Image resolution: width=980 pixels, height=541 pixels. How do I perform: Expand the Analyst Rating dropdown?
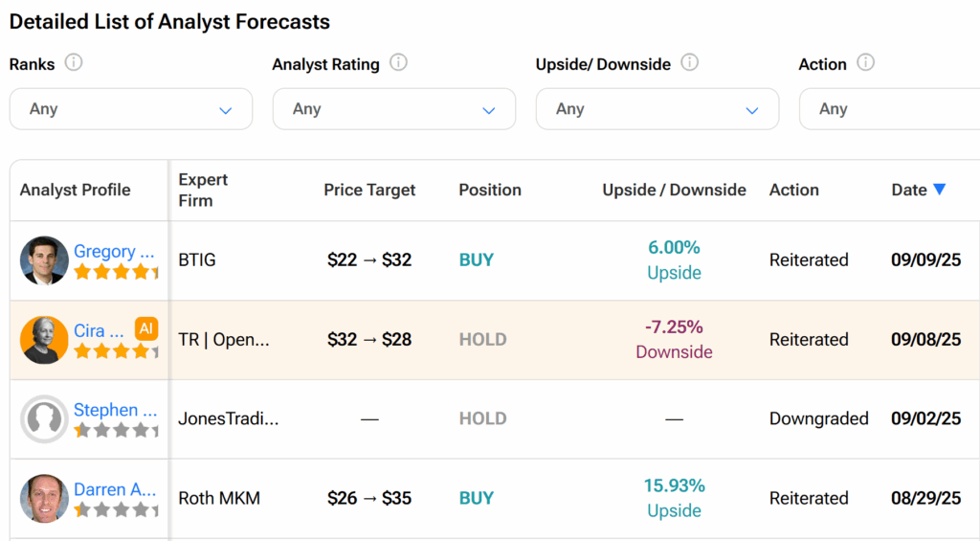tap(394, 109)
